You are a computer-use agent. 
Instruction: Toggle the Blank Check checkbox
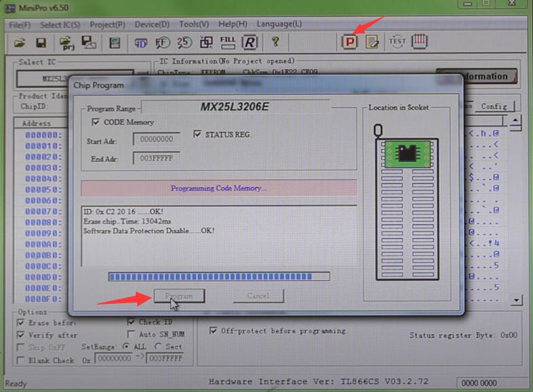(21, 360)
